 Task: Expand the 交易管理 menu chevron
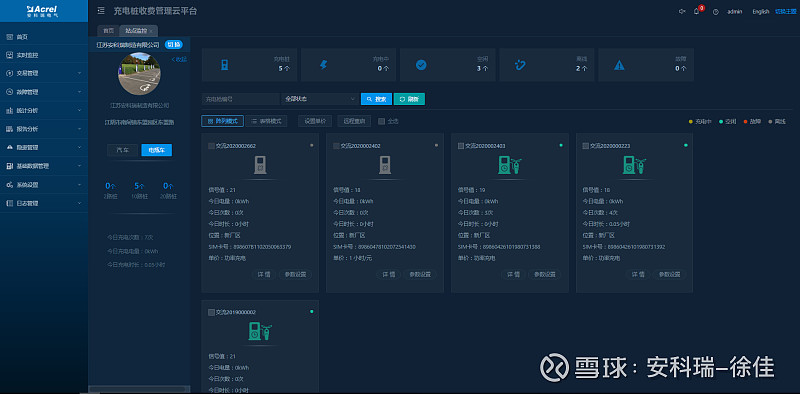(x=80, y=73)
